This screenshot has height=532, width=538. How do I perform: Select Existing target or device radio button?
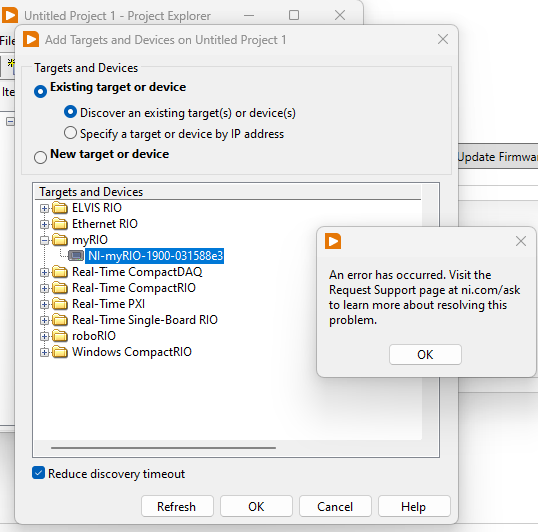coord(40,91)
